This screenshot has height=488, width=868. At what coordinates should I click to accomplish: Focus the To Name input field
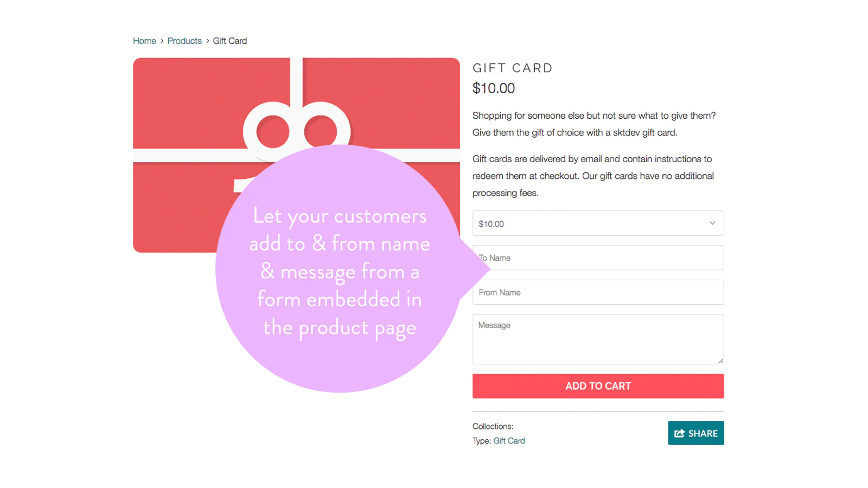pos(598,258)
